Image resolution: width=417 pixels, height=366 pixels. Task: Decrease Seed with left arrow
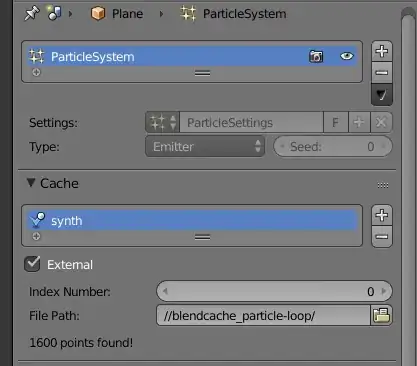[282, 146]
